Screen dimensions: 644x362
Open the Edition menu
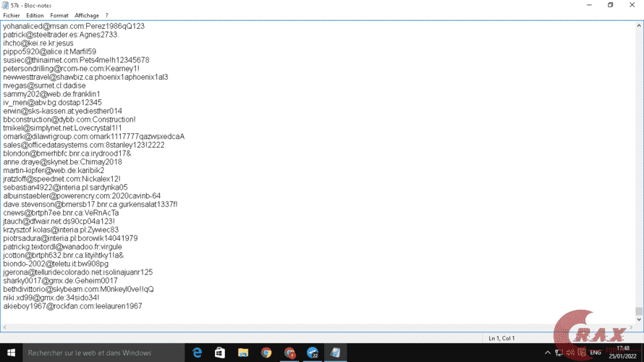[x=35, y=16]
